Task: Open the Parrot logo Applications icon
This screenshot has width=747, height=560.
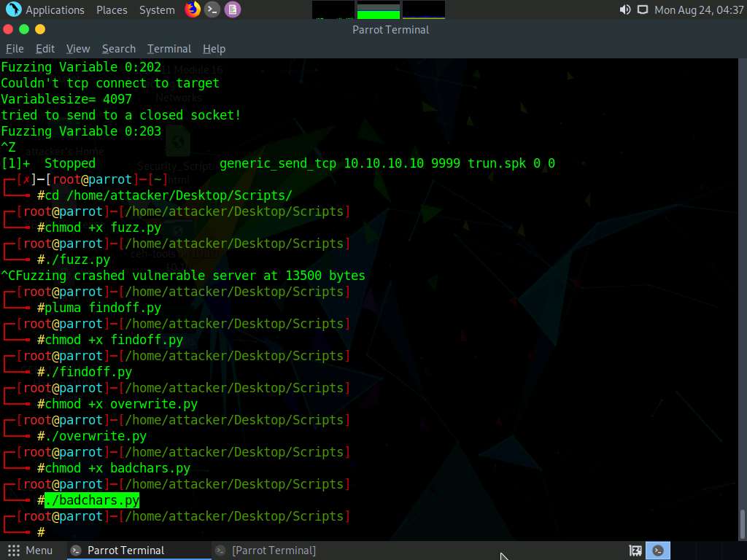Action: [x=13, y=9]
